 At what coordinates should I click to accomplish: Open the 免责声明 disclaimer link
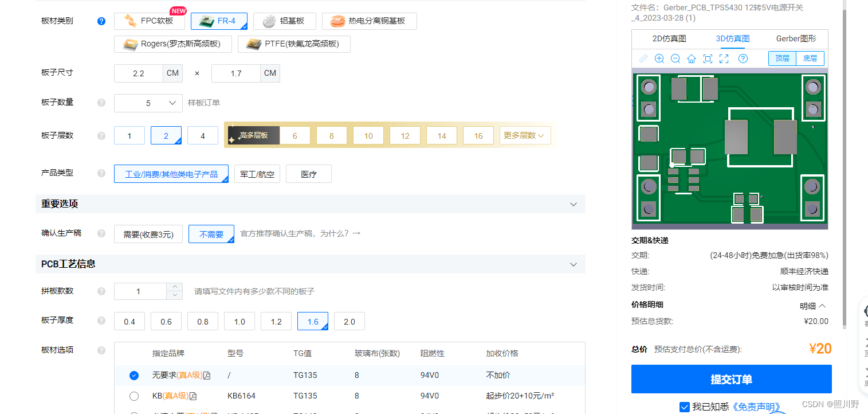tap(756, 407)
